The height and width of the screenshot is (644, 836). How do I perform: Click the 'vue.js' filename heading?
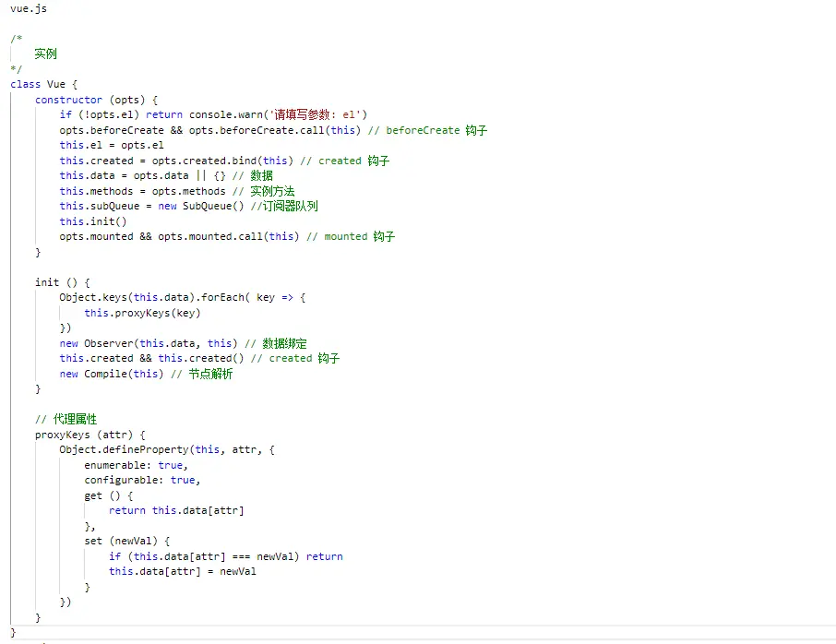pos(29,8)
